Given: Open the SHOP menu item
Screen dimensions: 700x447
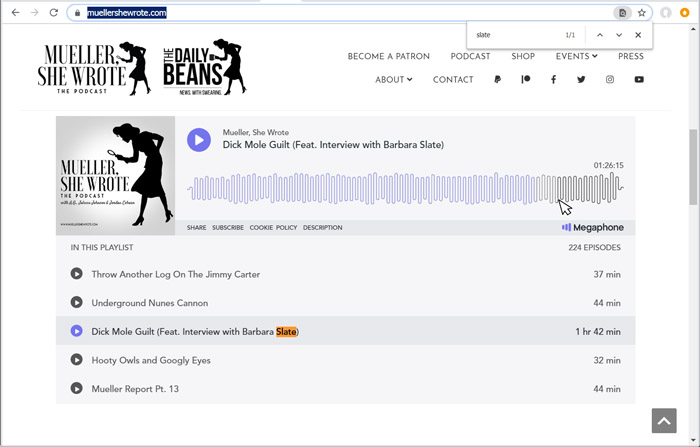Looking at the screenshot, I should pos(523,56).
